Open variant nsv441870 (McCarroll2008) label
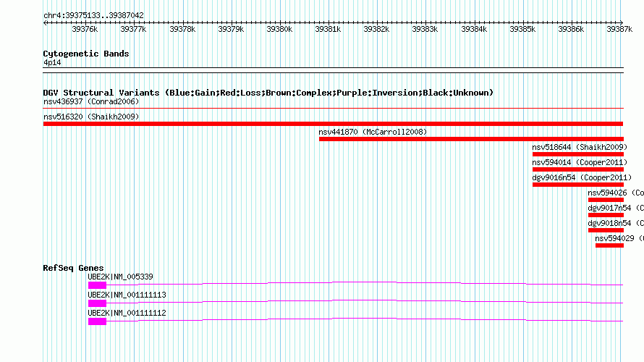The height and width of the screenshot is (362, 644). click(x=373, y=132)
